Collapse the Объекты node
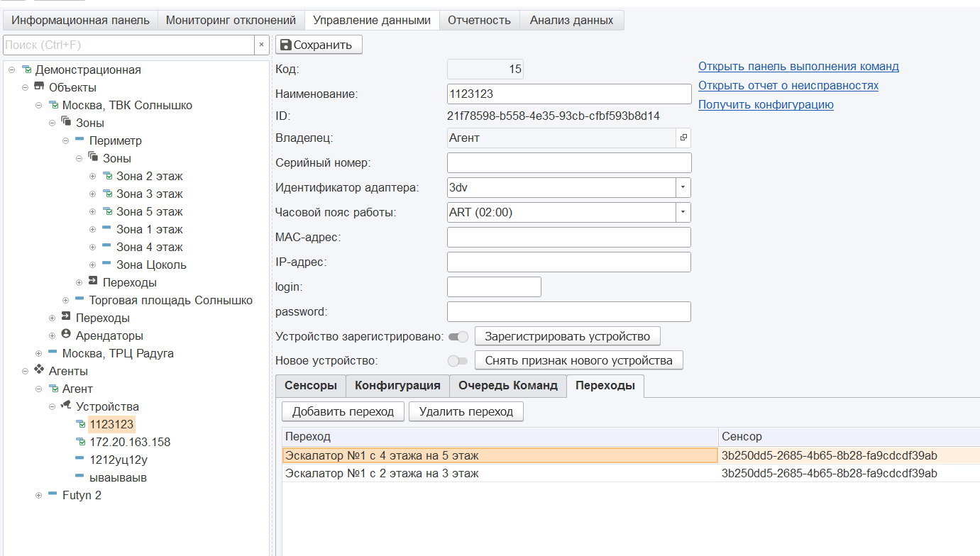The height and width of the screenshot is (556, 980). point(26,88)
